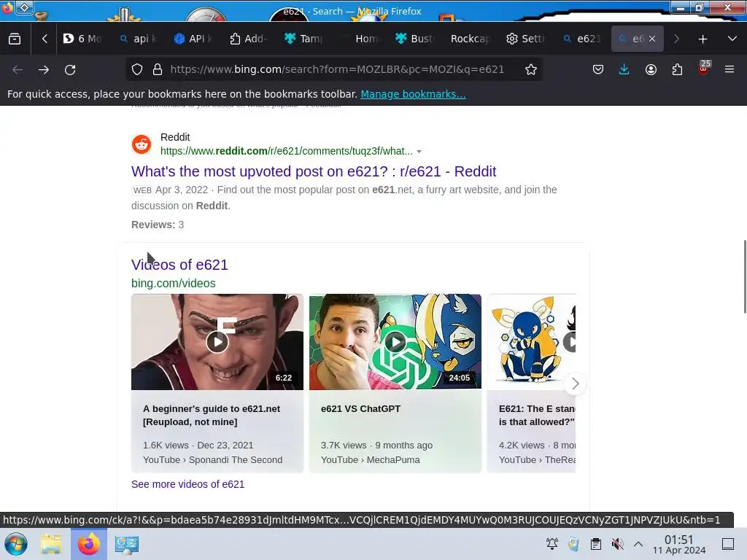
Task: Click the page vertical scrollbar thumb
Action: coord(745,276)
